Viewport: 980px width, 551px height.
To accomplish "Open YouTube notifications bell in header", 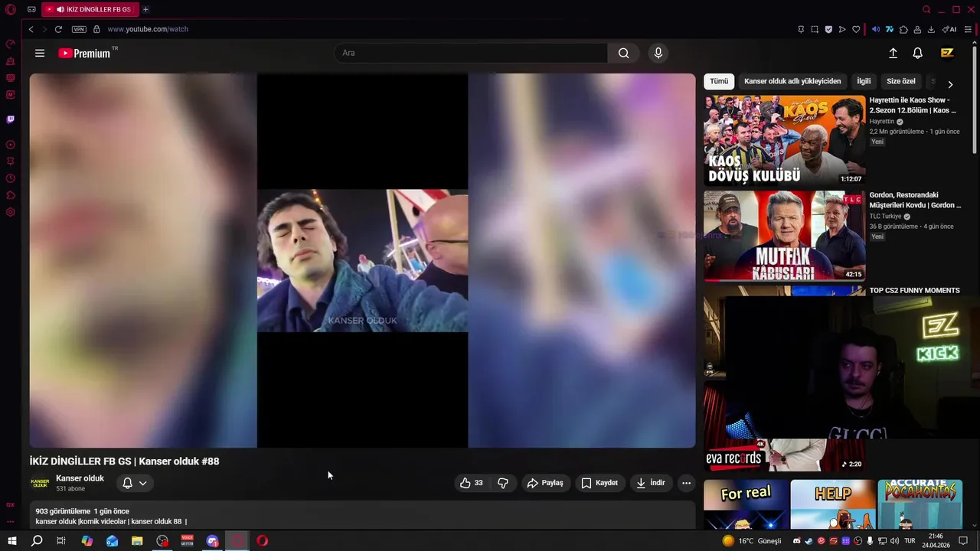I will point(917,53).
